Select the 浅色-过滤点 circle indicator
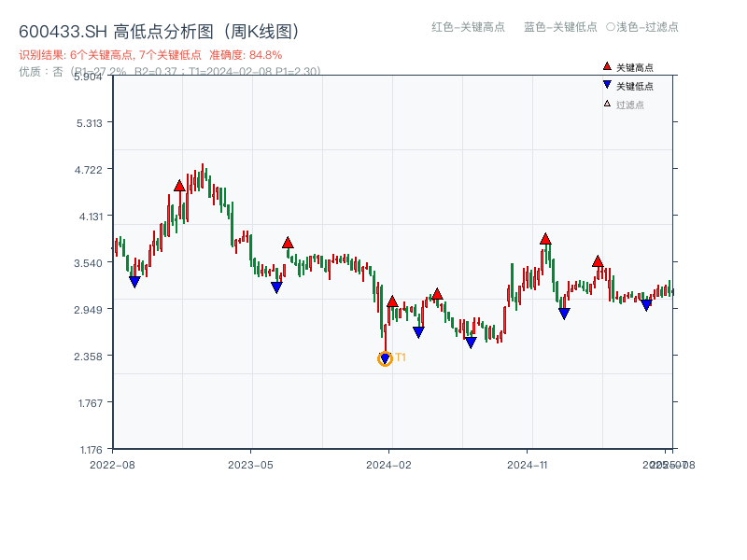Screen dimensions: 747x560 [x=610, y=27]
